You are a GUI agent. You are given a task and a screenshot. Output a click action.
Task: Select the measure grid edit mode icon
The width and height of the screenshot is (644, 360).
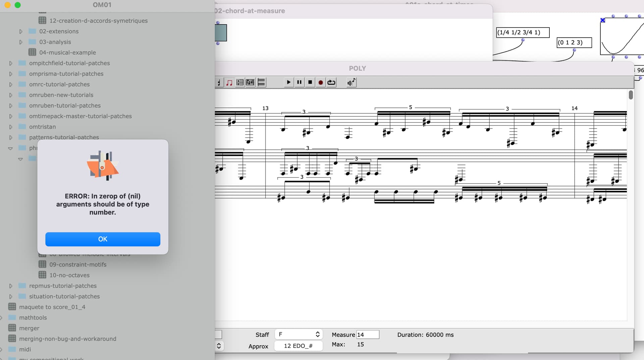coord(250,82)
